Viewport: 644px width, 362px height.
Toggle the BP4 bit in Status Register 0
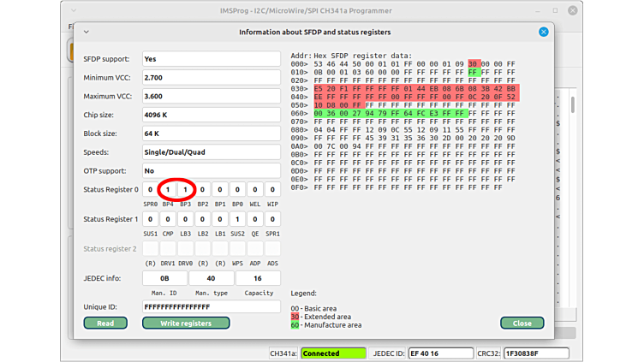pos(168,190)
